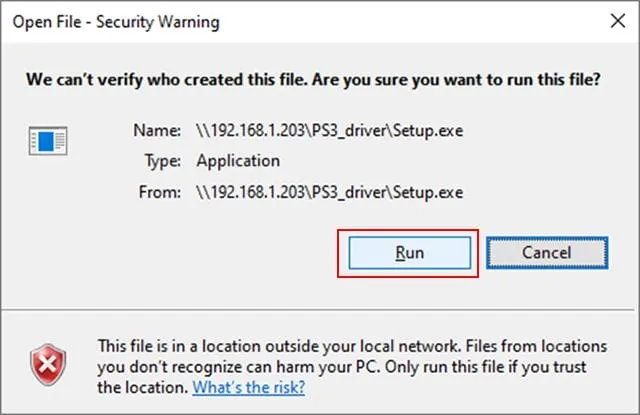The image size is (640, 415).
Task: Select the "We can't verify who created" text
Action: tap(140, 78)
